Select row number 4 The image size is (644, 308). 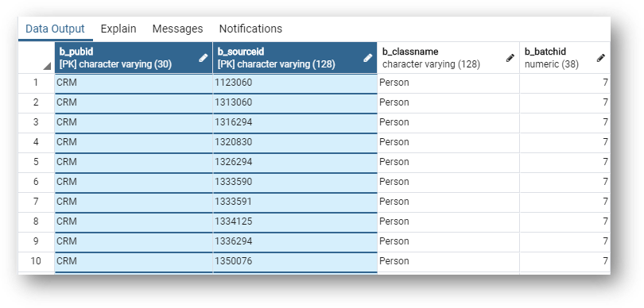36,142
